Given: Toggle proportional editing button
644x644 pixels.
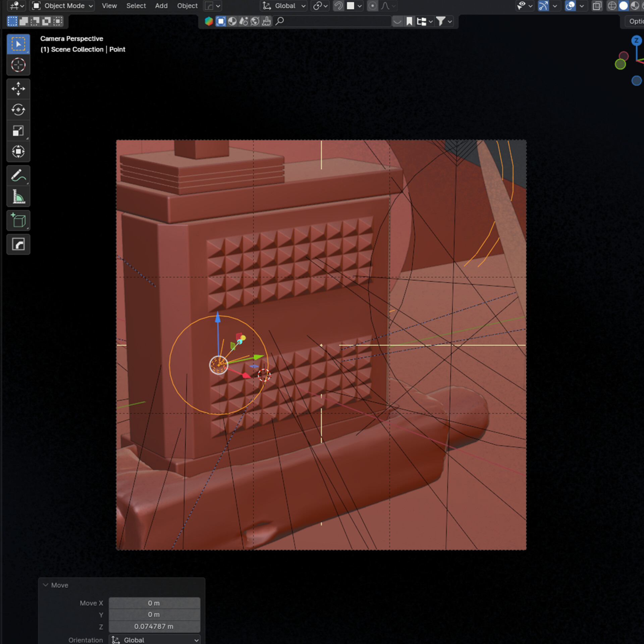Looking at the screenshot, I should point(372,6).
